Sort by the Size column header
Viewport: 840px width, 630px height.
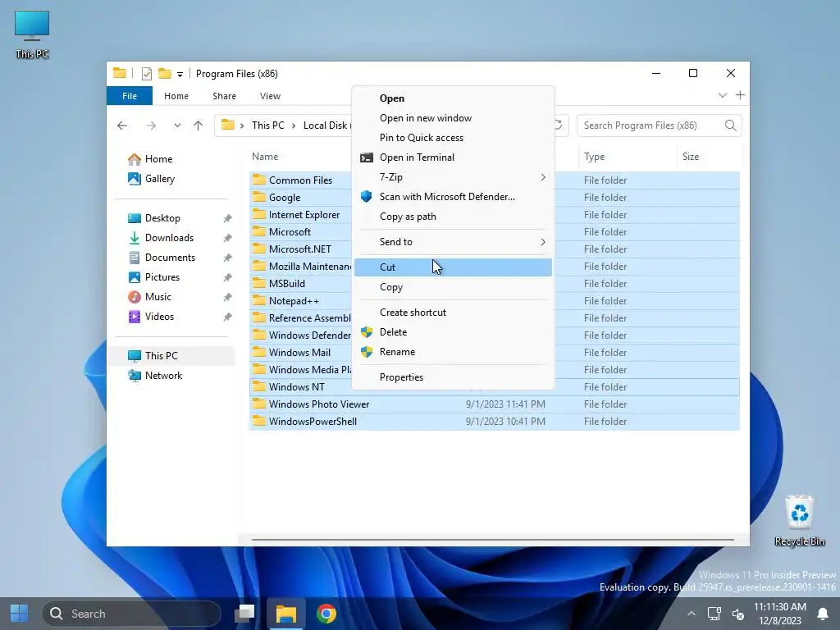[691, 157]
